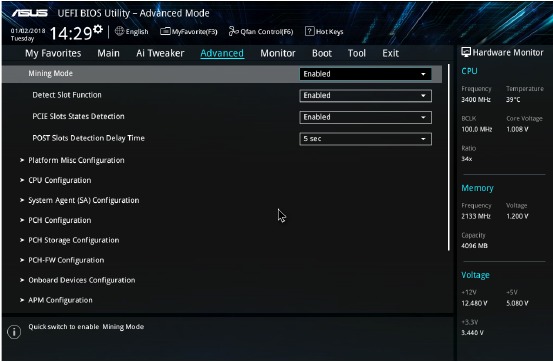Expand System Agent (SA) Configuration arrow

tap(22, 200)
